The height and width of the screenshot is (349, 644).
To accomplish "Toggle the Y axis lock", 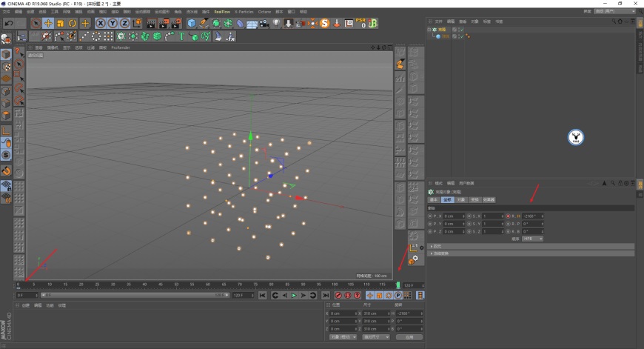I will click(112, 24).
